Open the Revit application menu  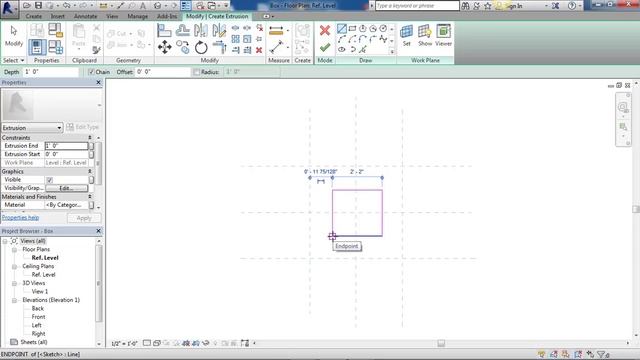9,8
